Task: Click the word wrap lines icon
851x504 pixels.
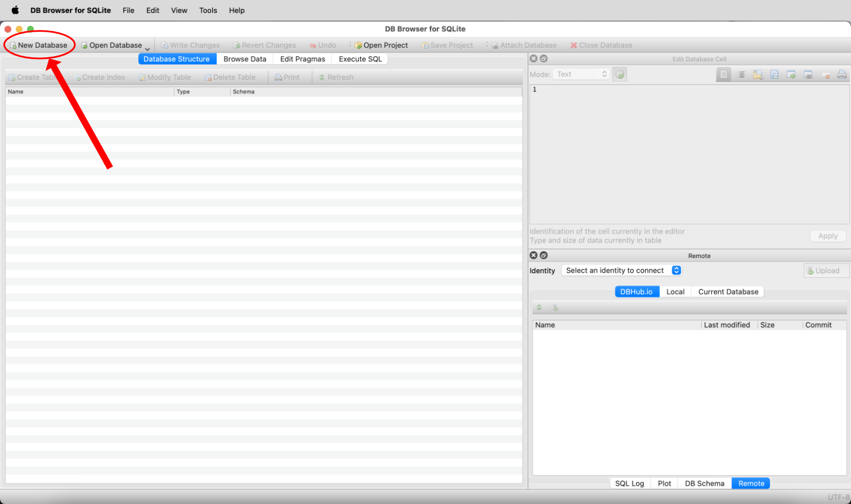Action: click(x=741, y=74)
